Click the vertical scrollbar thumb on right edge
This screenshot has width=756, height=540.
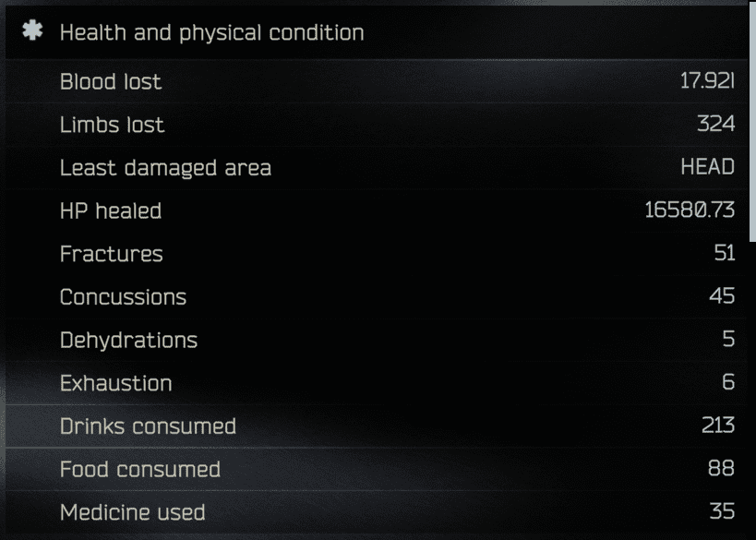point(752,121)
